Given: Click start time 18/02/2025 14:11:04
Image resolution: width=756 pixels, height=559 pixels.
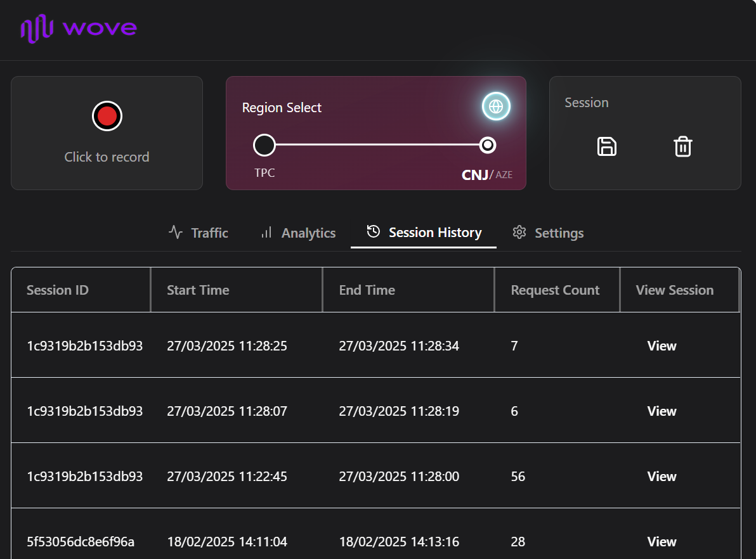Looking at the screenshot, I should tap(227, 542).
